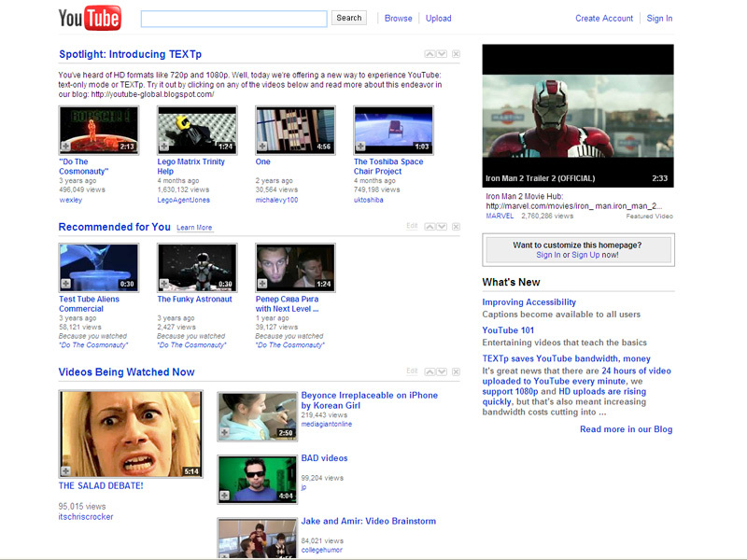Open Lego Matrix Trinity Help thumbnail
Image resolution: width=747 pixels, height=560 pixels.
pos(197,130)
